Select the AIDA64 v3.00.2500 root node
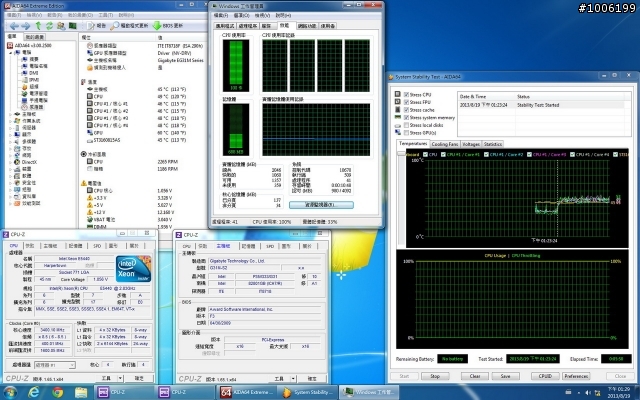This screenshot has width=640, height=400. pyautogui.click(x=29, y=45)
